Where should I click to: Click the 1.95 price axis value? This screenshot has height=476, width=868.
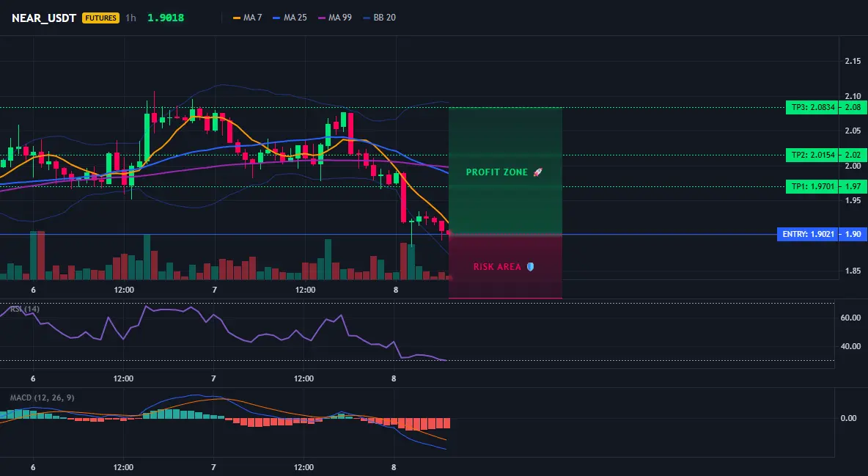[x=853, y=201]
